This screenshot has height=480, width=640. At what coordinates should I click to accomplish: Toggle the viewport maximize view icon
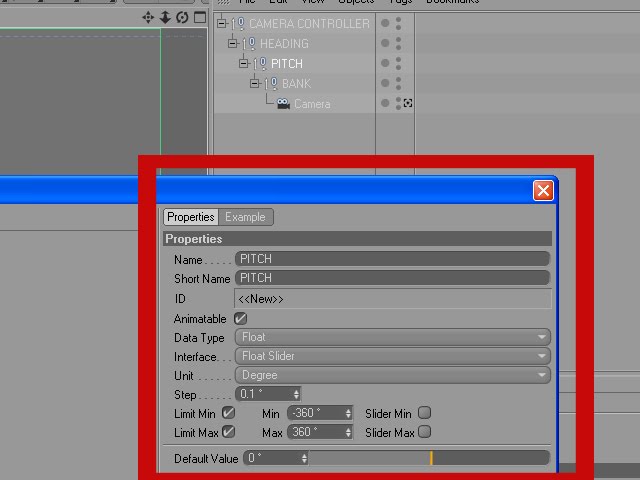click(x=200, y=18)
